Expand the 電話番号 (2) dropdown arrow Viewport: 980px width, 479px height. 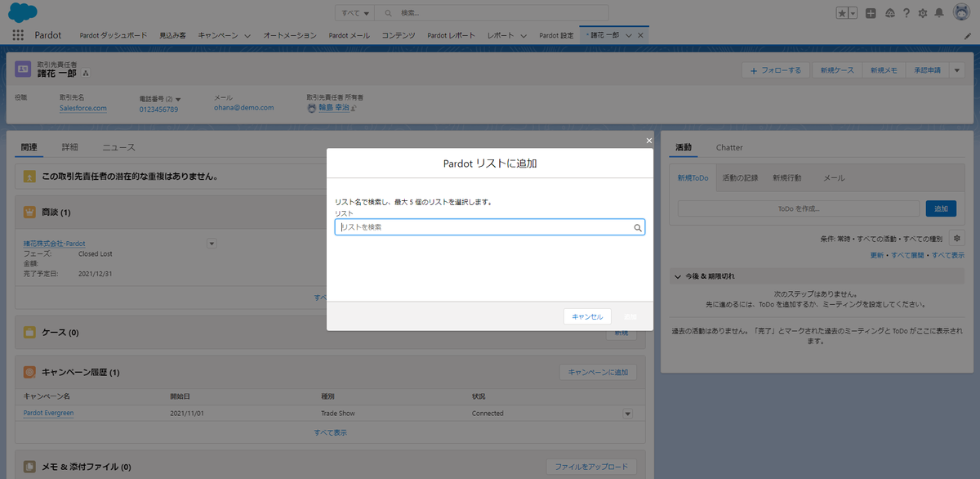[178, 99]
